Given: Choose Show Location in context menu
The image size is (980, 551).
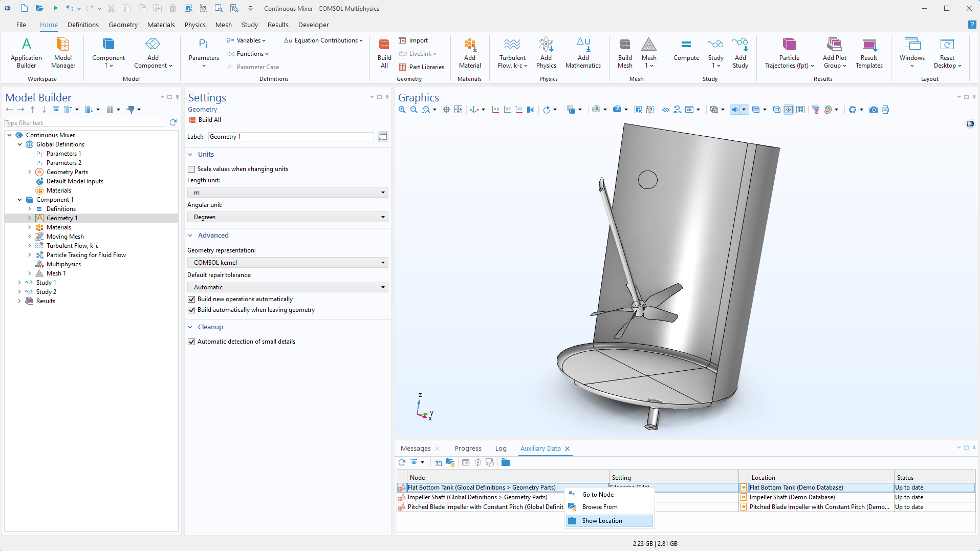Looking at the screenshot, I should [x=609, y=521].
